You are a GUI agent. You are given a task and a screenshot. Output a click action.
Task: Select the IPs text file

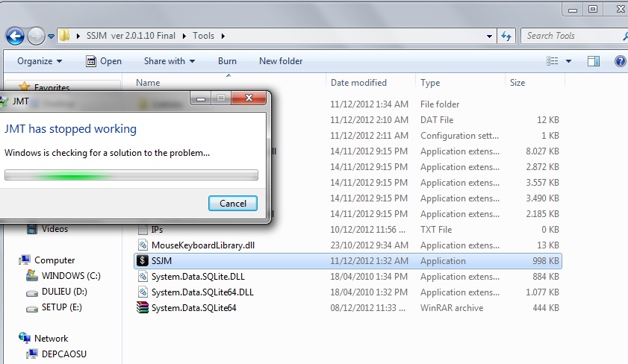157,230
